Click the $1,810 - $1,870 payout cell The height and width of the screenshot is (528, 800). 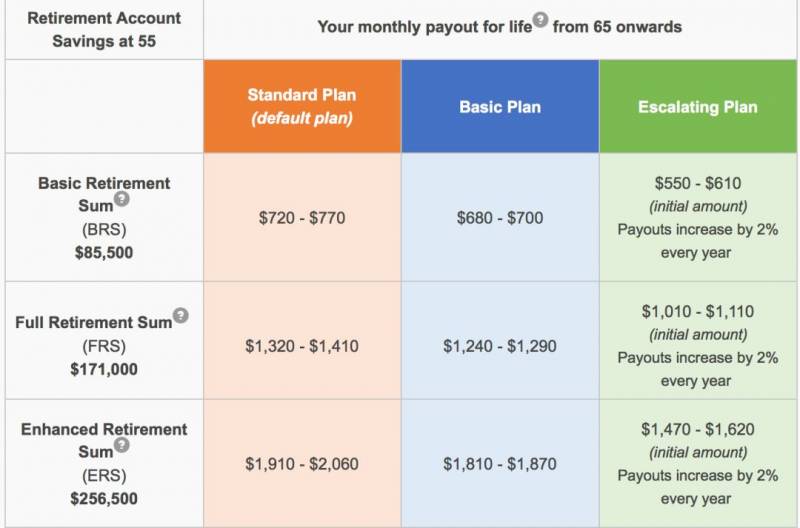500,464
